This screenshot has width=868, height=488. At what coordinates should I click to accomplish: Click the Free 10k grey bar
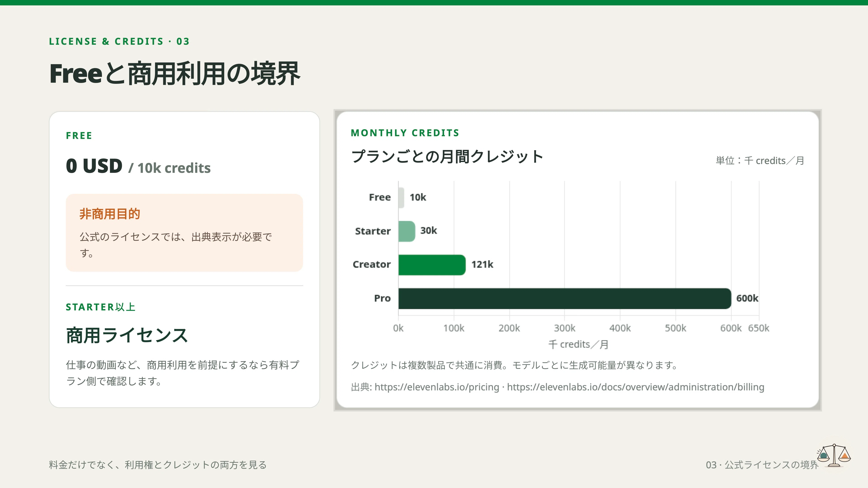click(401, 198)
